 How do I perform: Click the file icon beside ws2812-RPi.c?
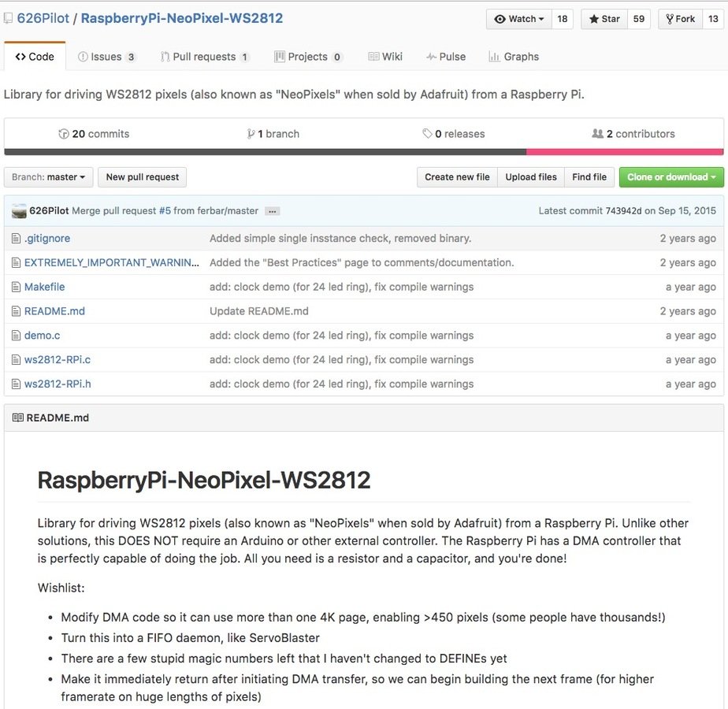pos(17,360)
